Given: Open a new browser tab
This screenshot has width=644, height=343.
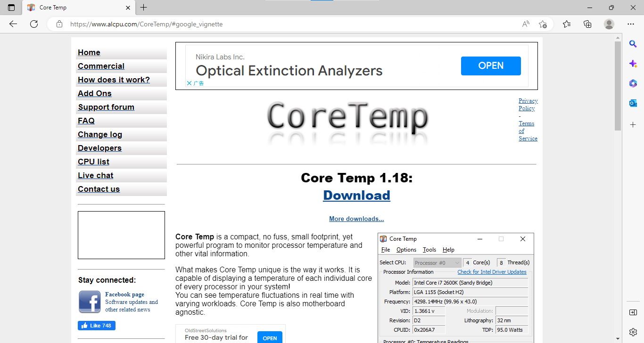Looking at the screenshot, I should 144,8.
